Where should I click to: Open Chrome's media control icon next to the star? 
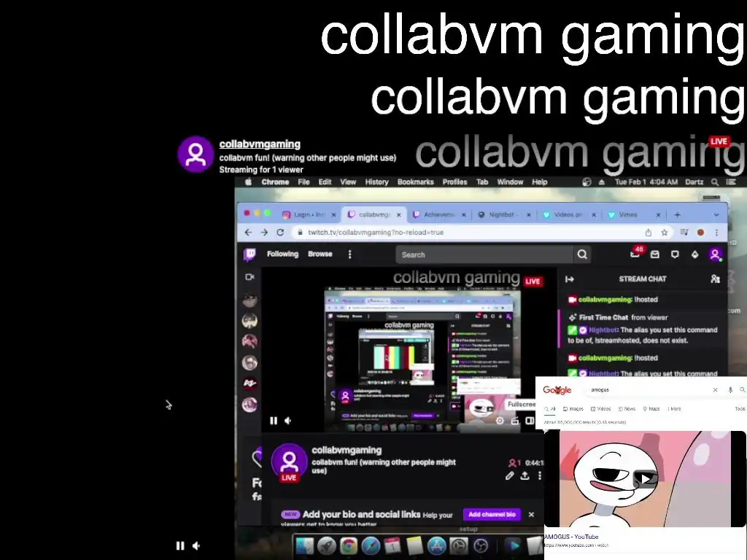tap(684, 233)
